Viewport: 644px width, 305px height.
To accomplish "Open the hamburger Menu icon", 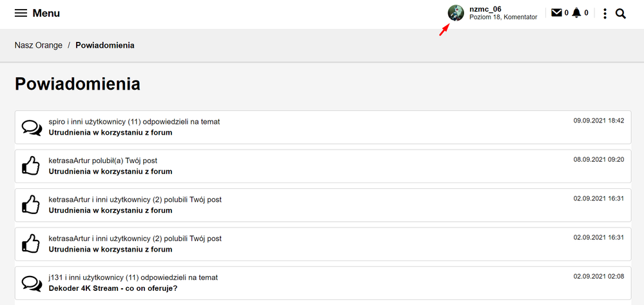I will coord(21,14).
